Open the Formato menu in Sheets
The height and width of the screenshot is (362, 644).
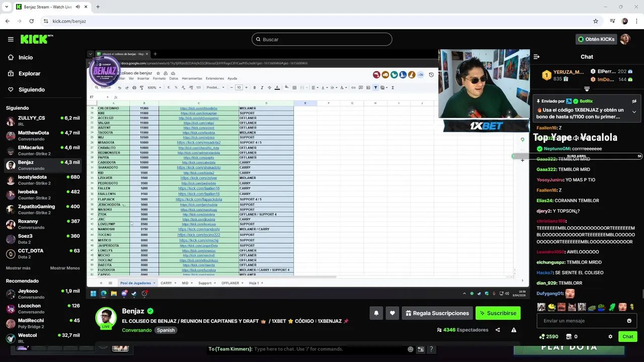[x=159, y=78]
